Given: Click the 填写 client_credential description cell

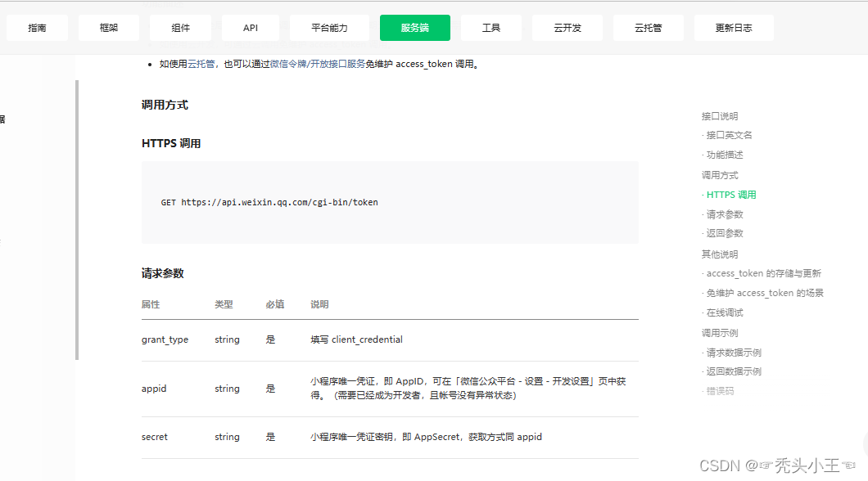Looking at the screenshot, I should pos(356,339).
